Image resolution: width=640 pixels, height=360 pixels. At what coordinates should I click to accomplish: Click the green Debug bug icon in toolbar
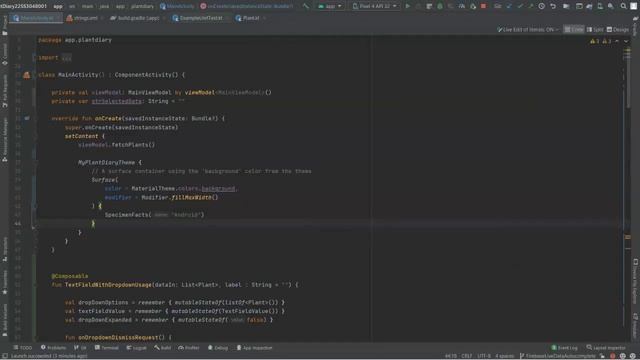coord(440,6)
